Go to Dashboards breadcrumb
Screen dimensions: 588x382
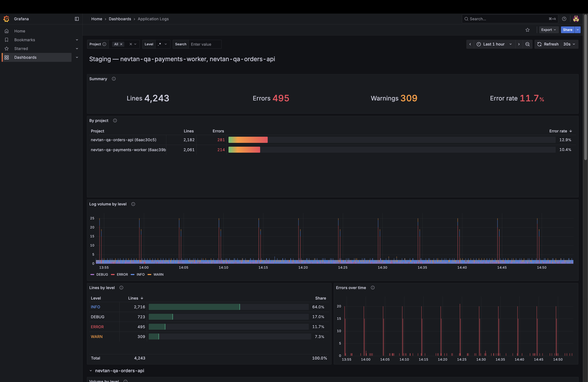120,19
